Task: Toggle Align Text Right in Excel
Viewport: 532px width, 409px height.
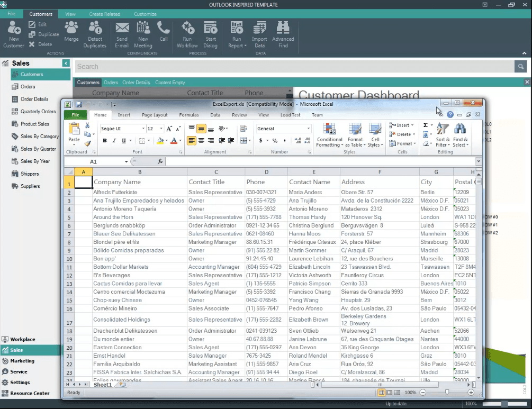Action: click(211, 140)
